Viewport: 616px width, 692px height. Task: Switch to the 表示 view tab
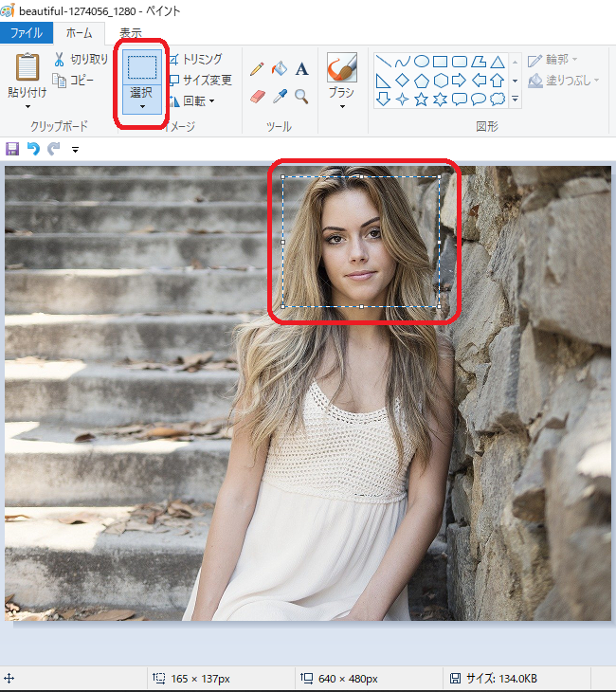(x=131, y=33)
